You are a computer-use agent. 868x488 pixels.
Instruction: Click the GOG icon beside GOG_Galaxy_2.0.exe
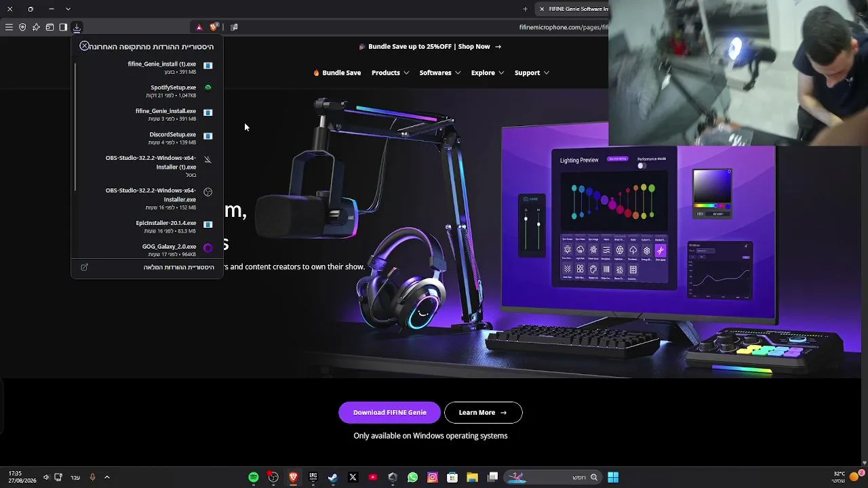tap(208, 248)
